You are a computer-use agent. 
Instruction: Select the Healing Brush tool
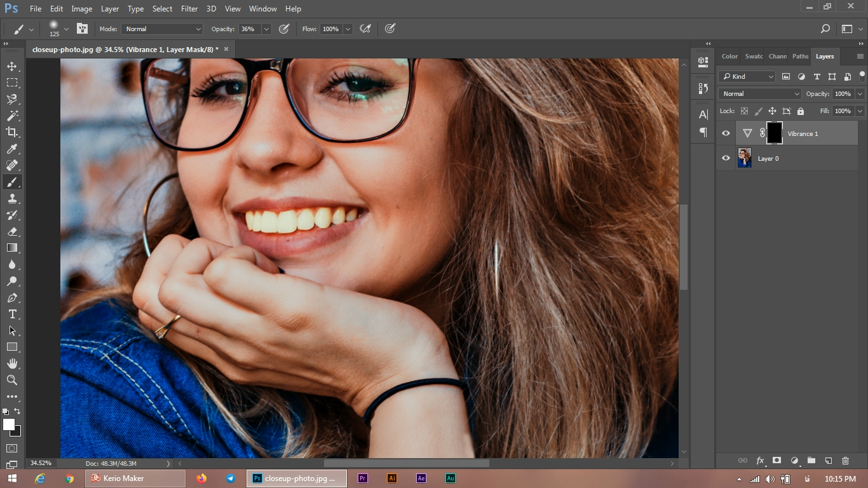[x=12, y=165]
